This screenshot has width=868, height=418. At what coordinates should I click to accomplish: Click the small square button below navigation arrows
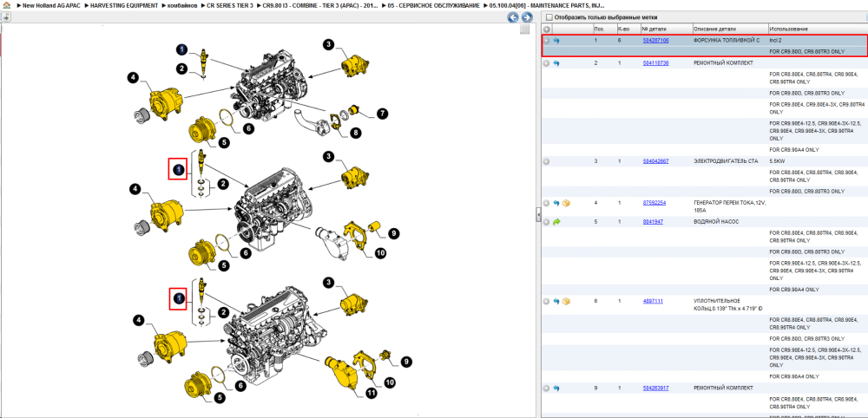click(x=525, y=29)
